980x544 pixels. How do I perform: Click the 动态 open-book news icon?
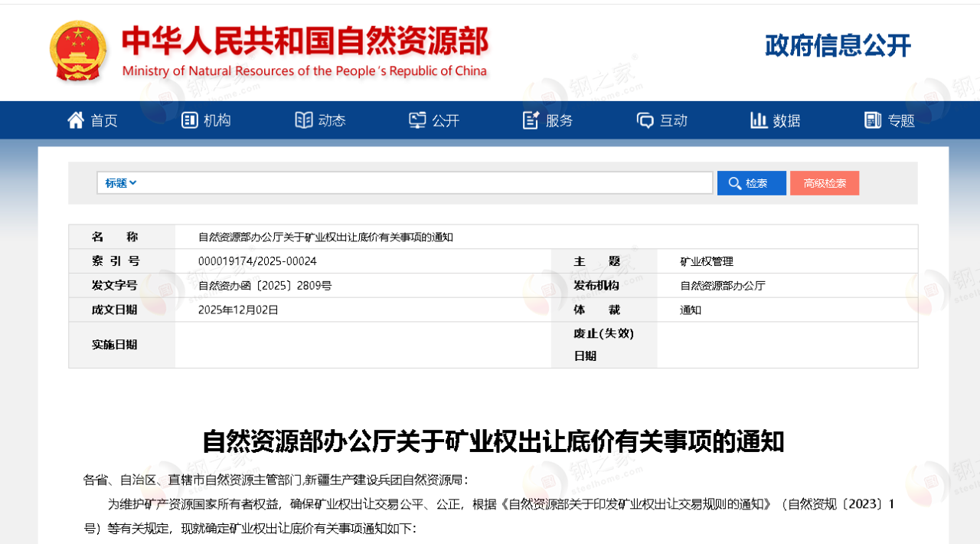pos(304,120)
